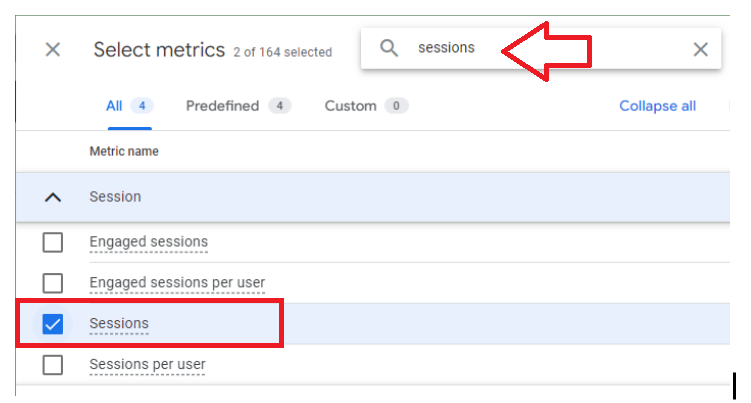Tick the Sessions per user checkbox
Viewport: 751px width, 403px height.
pyautogui.click(x=53, y=365)
